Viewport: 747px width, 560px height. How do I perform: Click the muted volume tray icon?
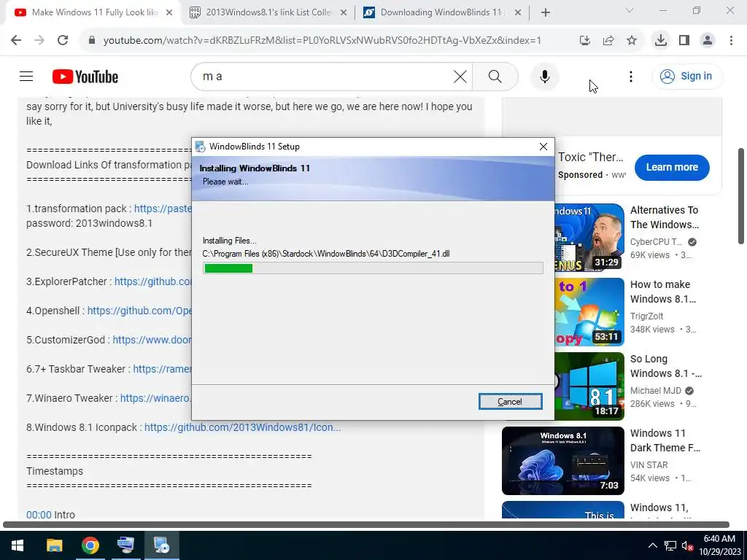tap(687, 545)
